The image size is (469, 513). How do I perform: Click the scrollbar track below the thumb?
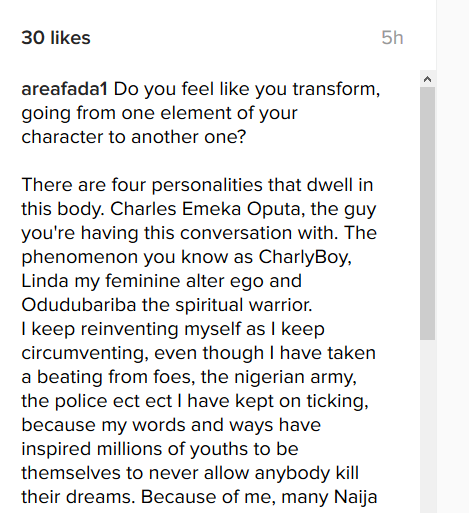click(427, 426)
